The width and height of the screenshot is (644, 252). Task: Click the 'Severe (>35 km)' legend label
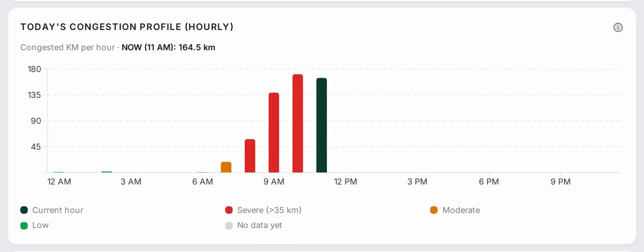point(269,210)
